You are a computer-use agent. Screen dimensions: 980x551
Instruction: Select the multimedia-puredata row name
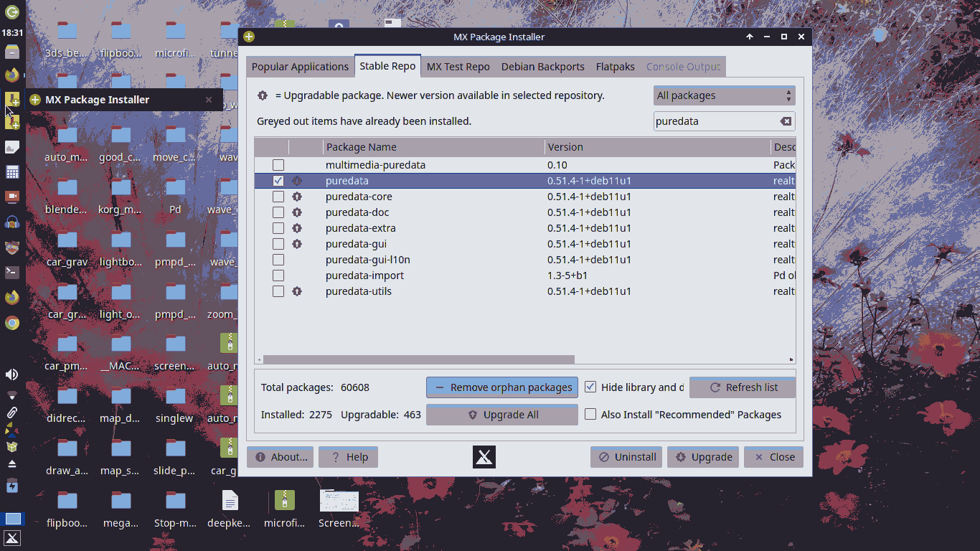click(x=375, y=165)
